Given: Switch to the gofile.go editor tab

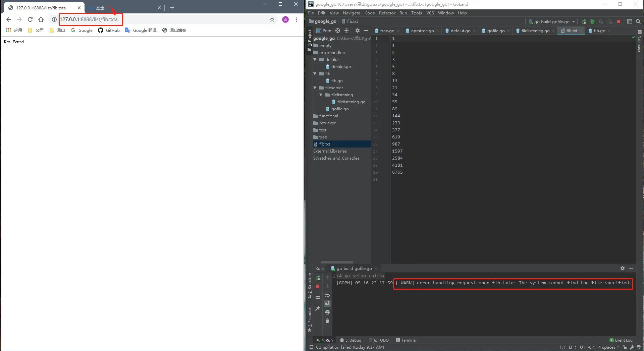Looking at the screenshot, I should click(x=496, y=31).
